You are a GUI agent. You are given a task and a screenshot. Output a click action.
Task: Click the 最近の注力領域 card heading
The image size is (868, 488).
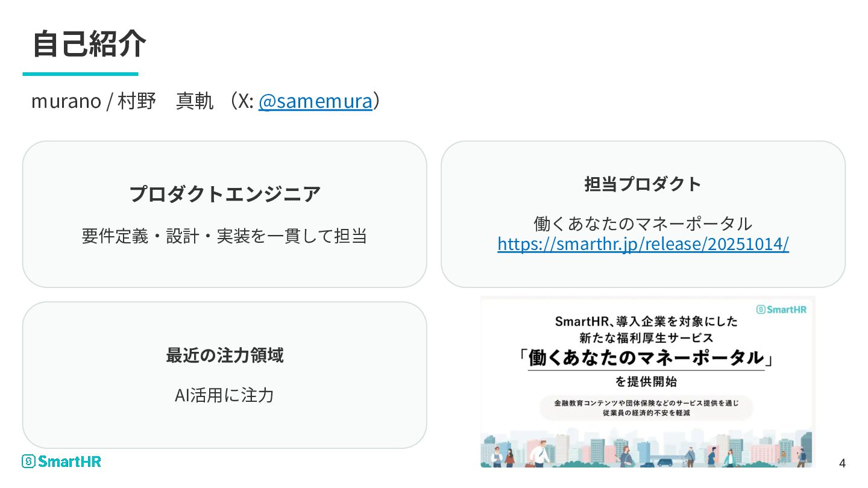pos(225,355)
